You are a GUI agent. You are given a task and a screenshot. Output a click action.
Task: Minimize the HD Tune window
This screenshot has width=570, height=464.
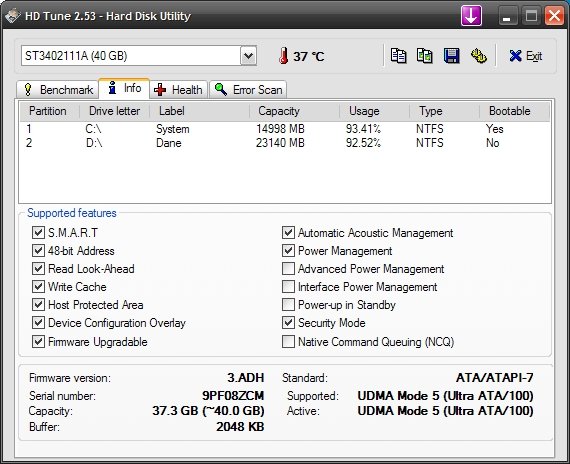tap(507, 16)
